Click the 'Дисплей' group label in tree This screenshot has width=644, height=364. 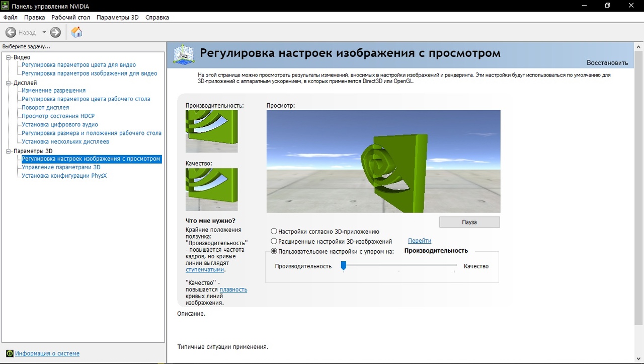tap(25, 83)
